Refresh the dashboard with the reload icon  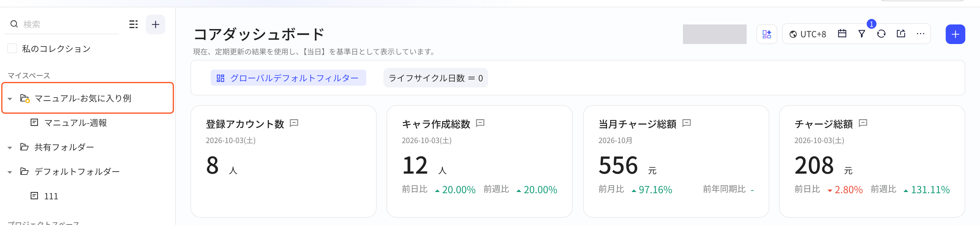881,34
